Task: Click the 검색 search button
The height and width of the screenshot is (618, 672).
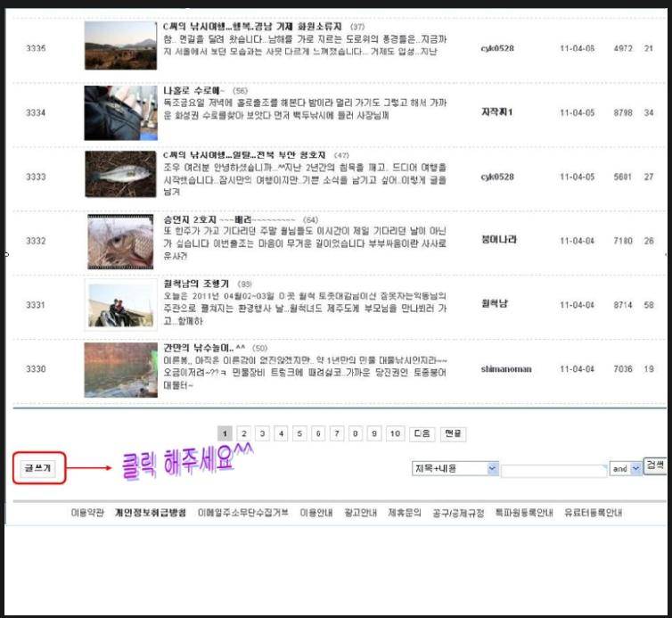Action: tap(655, 465)
